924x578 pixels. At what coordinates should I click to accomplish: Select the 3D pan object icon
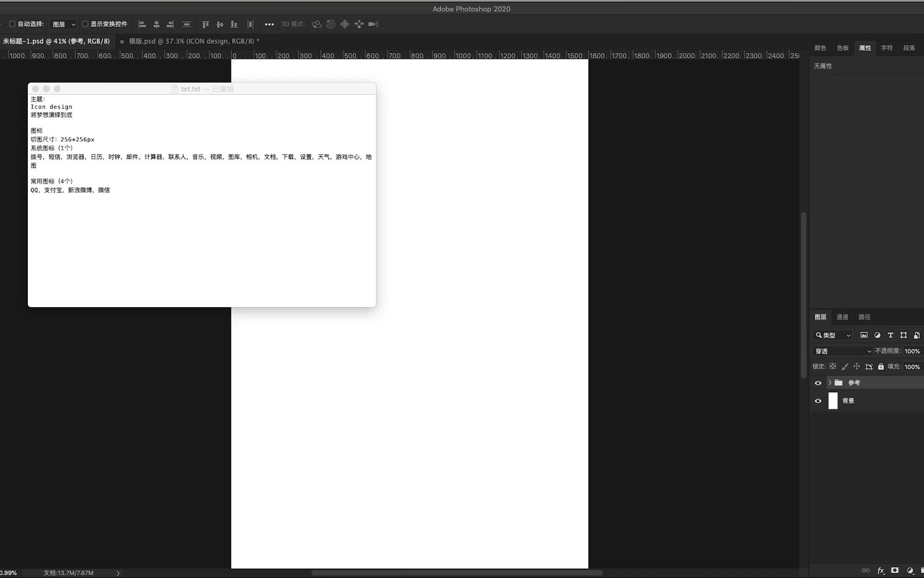(344, 24)
